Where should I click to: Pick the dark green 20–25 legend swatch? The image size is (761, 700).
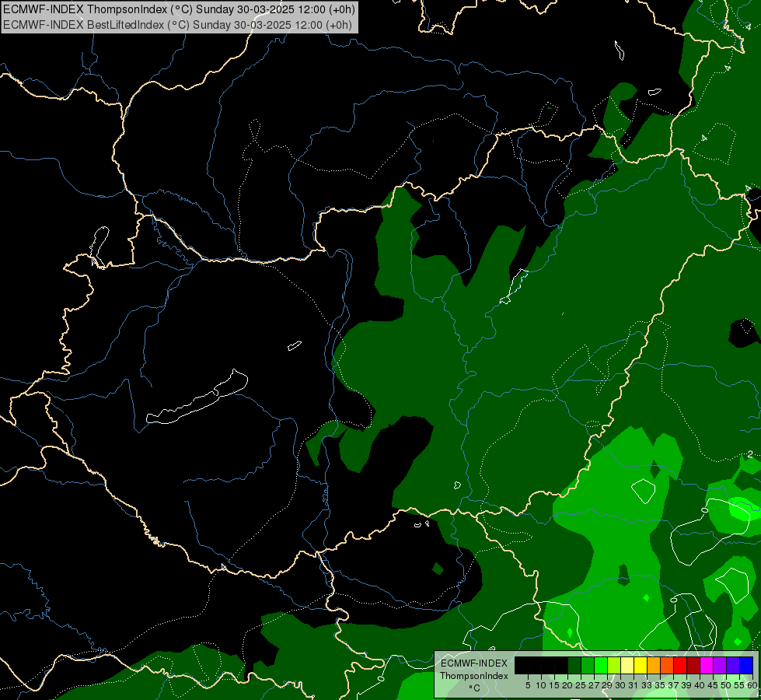click(x=574, y=666)
